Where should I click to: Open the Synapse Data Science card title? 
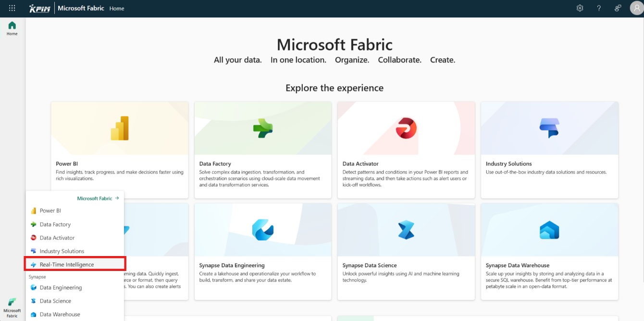point(370,265)
